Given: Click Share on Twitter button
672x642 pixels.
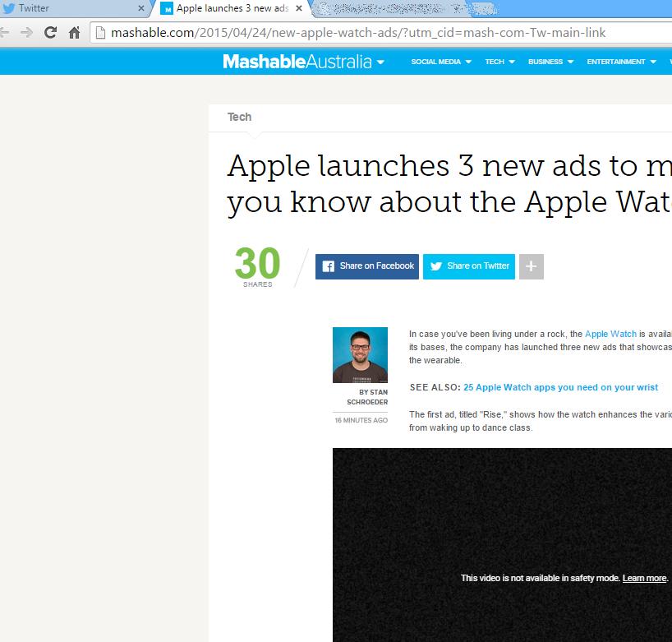Looking at the screenshot, I should click(469, 266).
